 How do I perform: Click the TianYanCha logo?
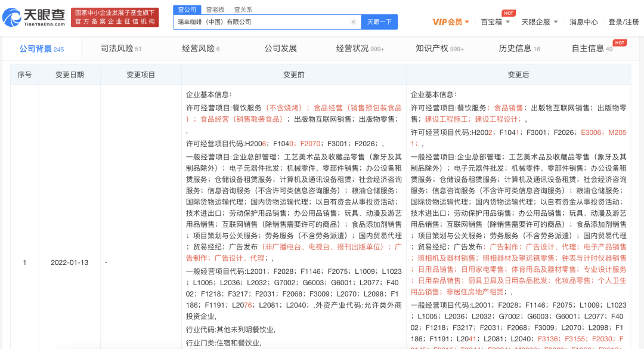coord(33,17)
